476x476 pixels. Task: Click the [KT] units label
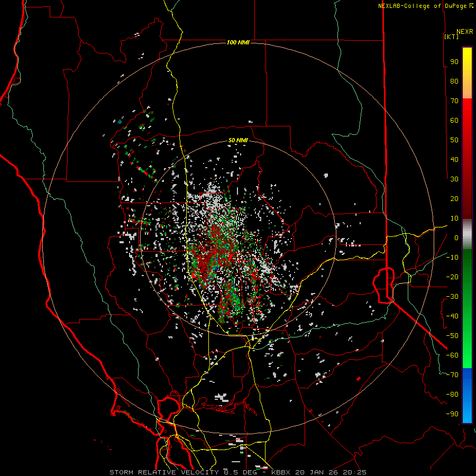point(452,36)
